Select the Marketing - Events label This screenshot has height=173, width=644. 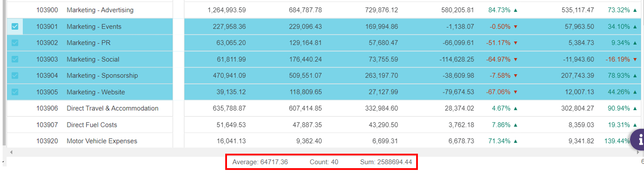[x=94, y=27]
